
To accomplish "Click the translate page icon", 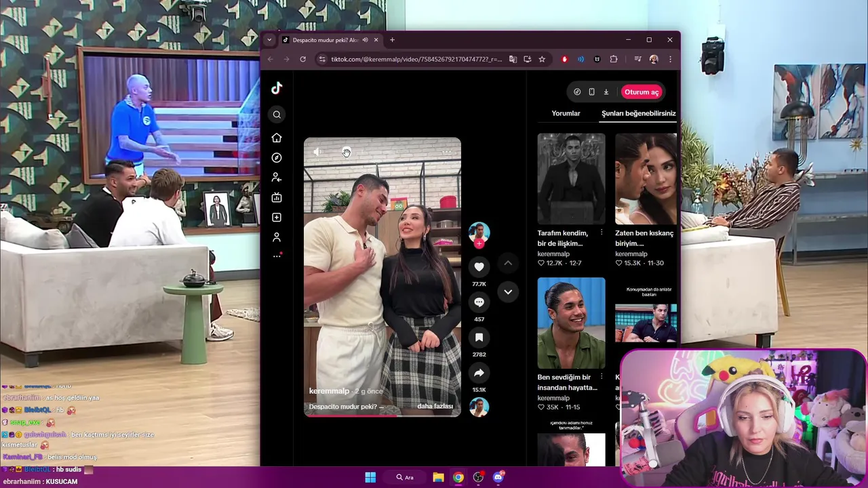I will (x=513, y=59).
